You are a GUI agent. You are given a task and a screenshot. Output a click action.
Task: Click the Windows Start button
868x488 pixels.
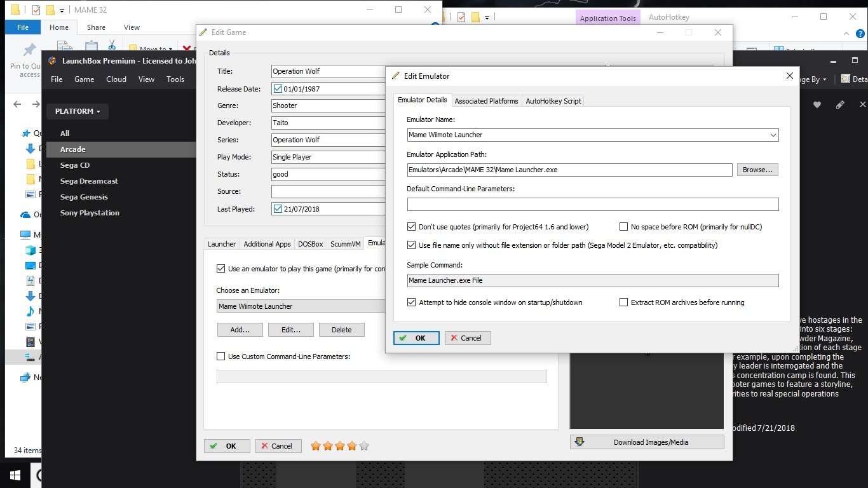coord(15,475)
